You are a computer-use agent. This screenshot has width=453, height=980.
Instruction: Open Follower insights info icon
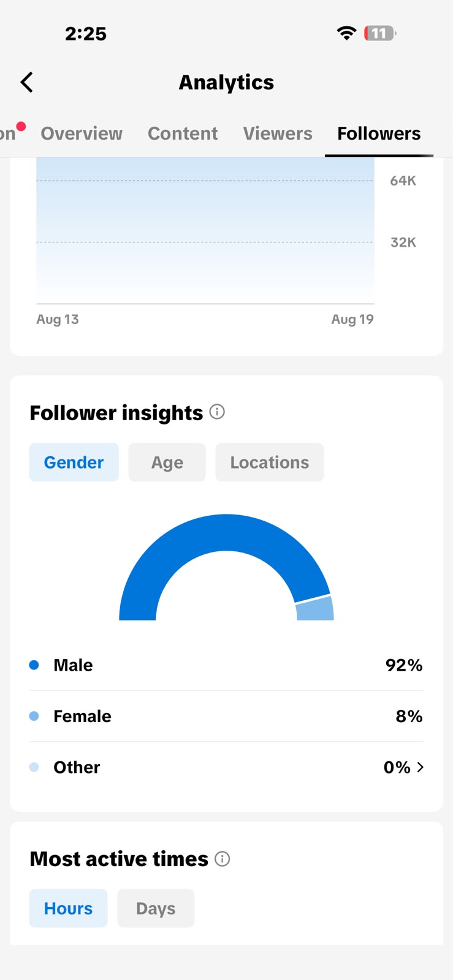[x=217, y=412]
